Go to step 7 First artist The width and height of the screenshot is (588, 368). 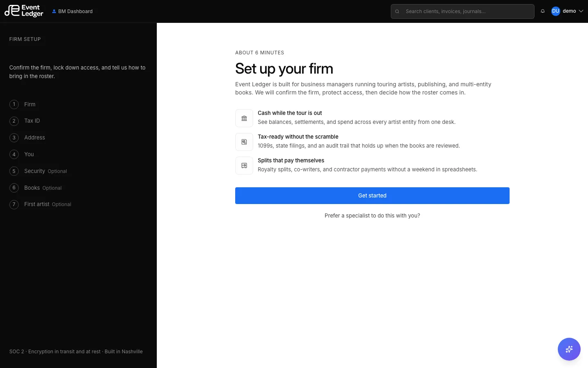point(40,204)
